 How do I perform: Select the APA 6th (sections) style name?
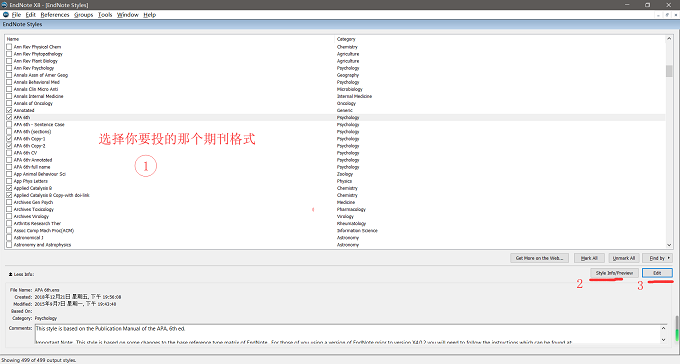click(x=32, y=132)
